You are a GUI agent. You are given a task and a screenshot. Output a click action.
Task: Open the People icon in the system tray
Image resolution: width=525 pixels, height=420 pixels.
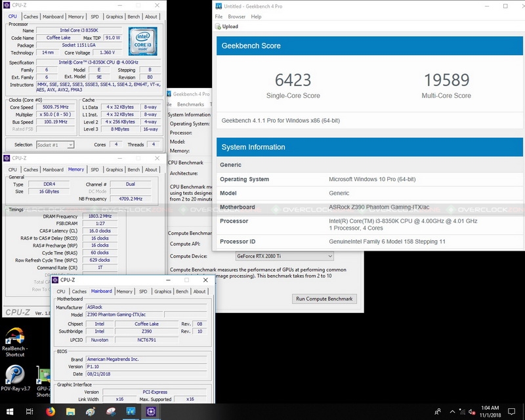click(x=437, y=411)
